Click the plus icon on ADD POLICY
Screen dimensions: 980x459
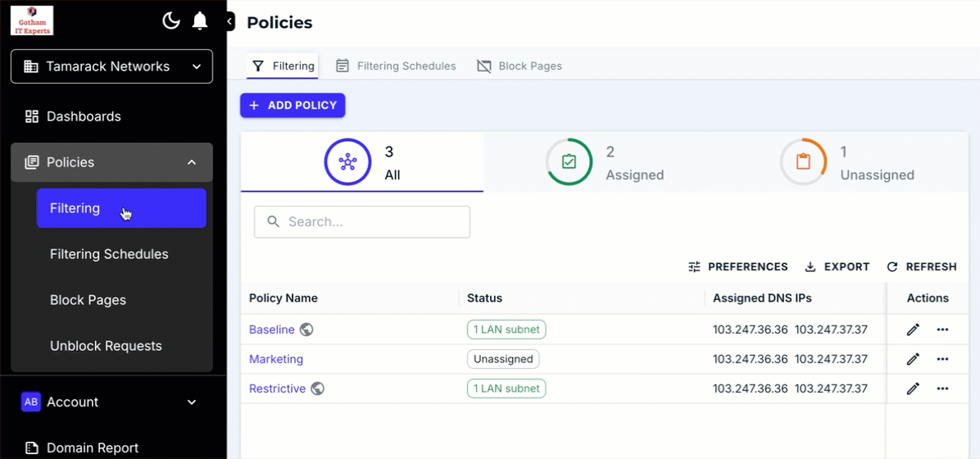coord(254,105)
